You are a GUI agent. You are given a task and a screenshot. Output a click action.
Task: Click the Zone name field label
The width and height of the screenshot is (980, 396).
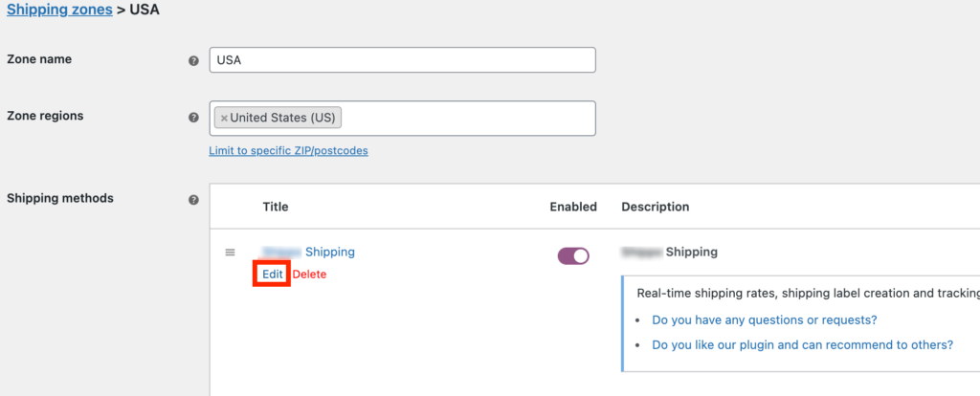(x=39, y=59)
